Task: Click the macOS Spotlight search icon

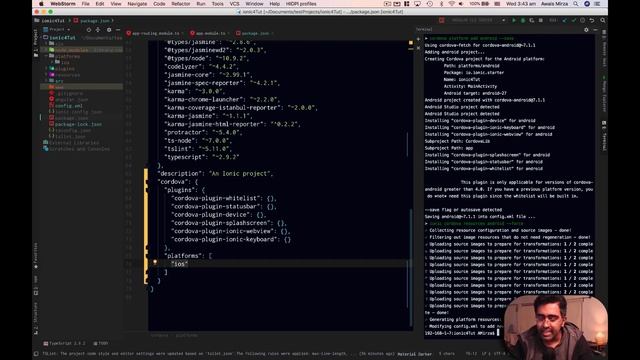Action: [576, 4]
